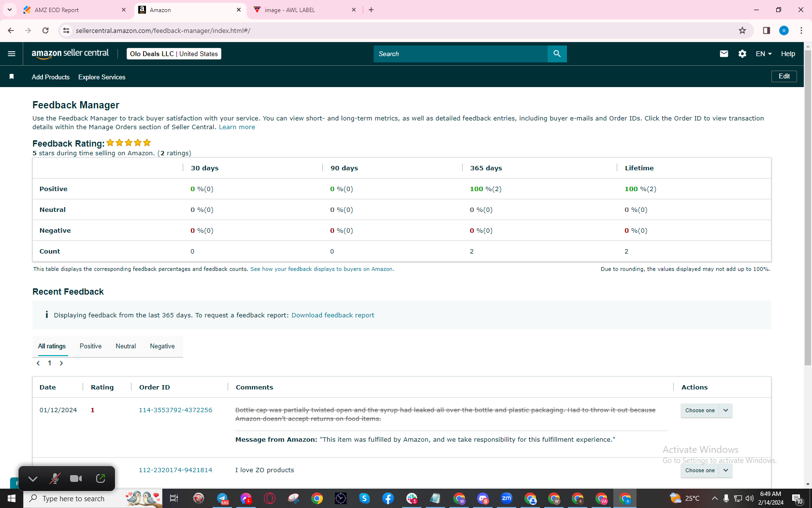The width and height of the screenshot is (812, 508).
Task: Click the Add Products link
Action: 51,77
